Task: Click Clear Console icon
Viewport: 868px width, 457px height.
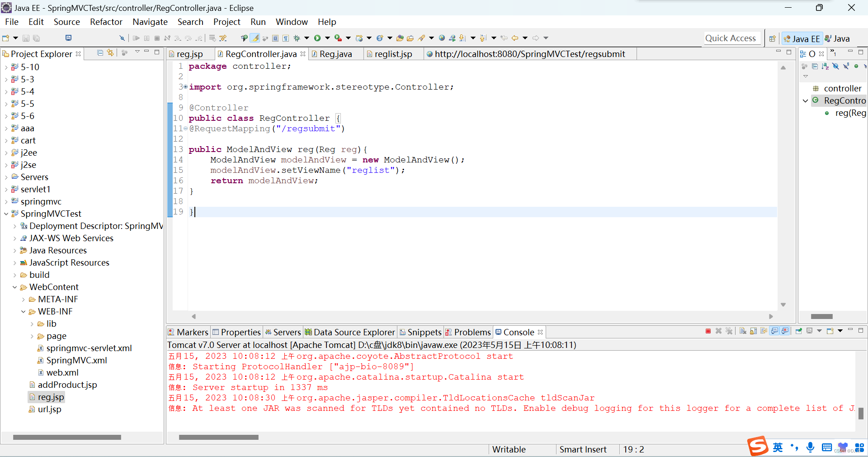Action: tap(743, 331)
